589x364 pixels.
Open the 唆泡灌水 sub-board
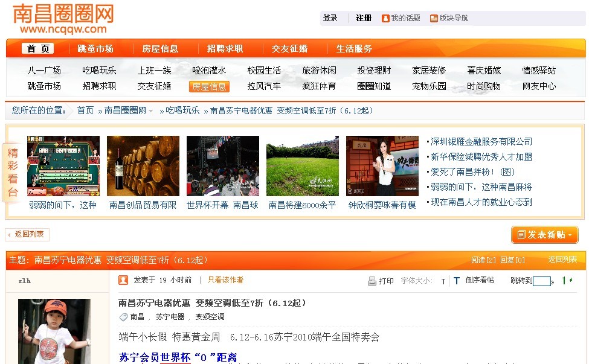click(209, 71)
